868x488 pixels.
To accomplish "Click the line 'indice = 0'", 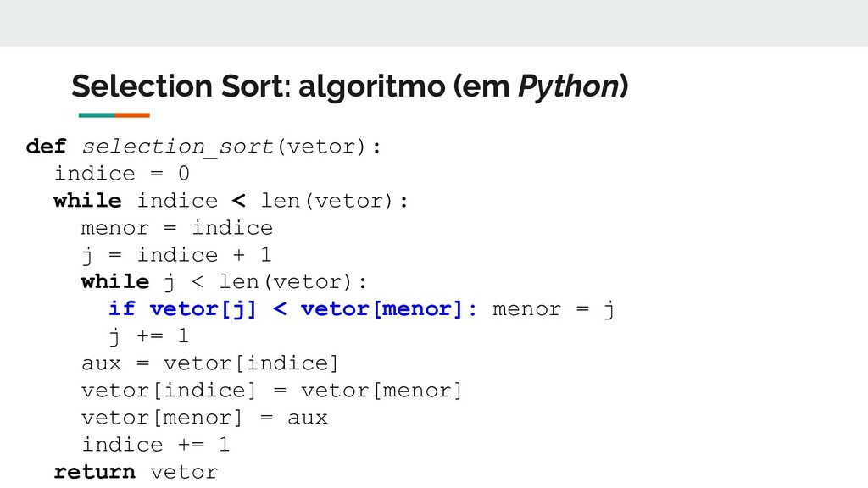I will [x=122, y=174].
